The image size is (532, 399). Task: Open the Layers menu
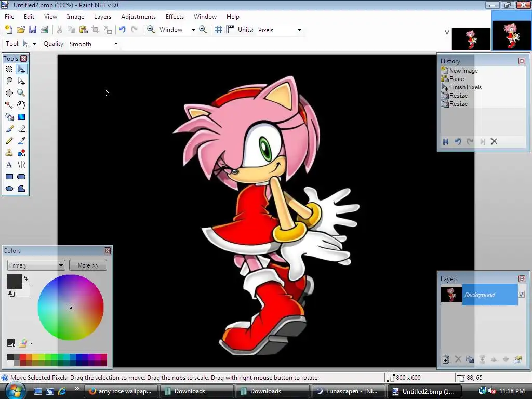102,16
